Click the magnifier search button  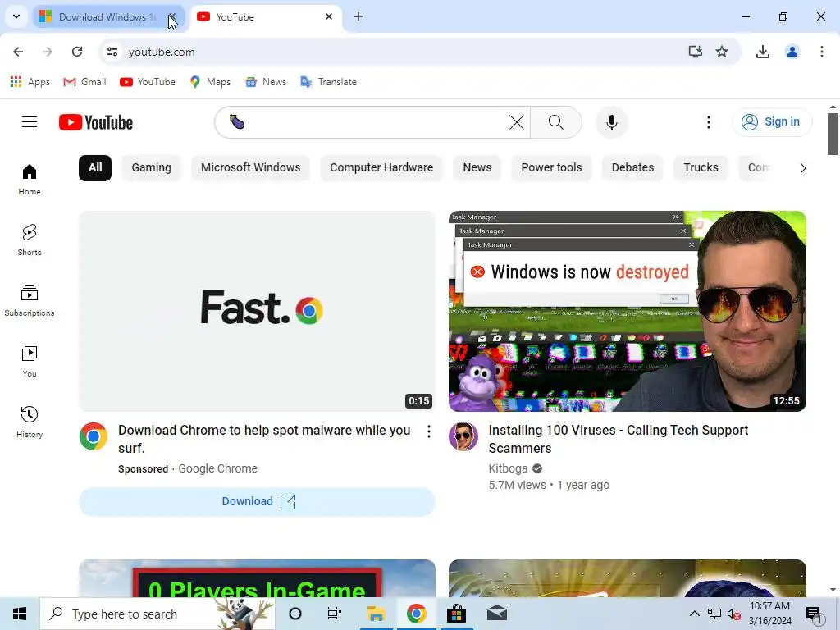click(556, 122)
